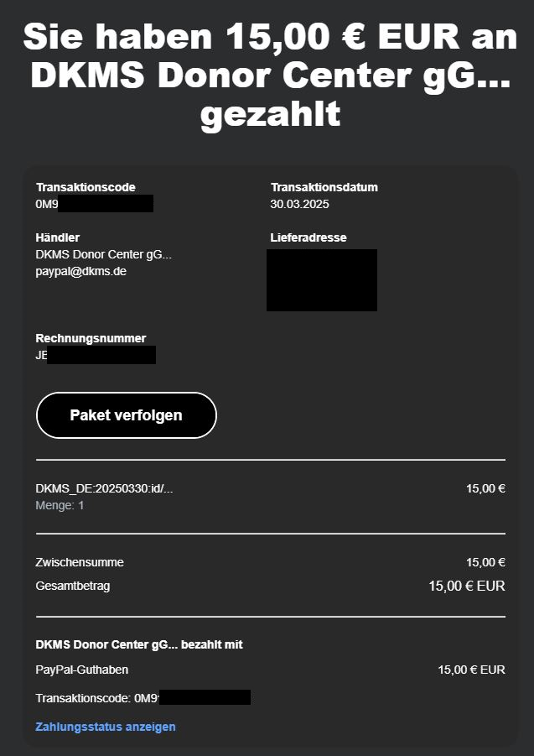
Task: Click the Lieferadresse label
Action: tap(308, 237)
